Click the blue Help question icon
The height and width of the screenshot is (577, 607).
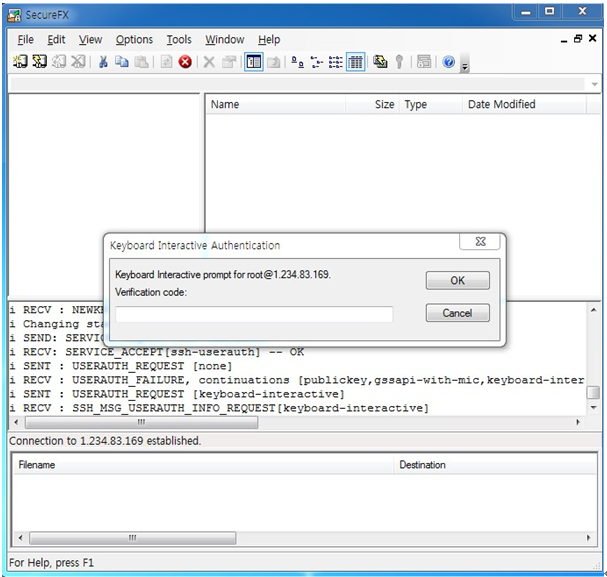(449, 62)
